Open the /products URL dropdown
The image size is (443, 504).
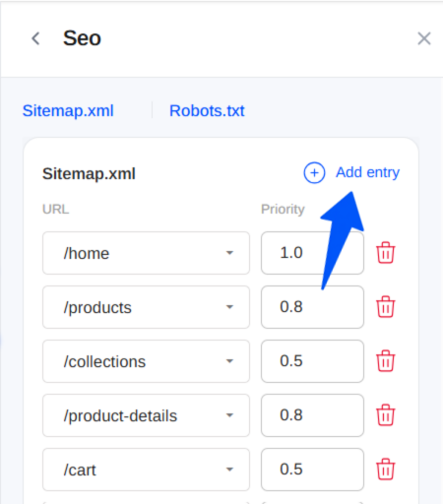click(146, 307)
